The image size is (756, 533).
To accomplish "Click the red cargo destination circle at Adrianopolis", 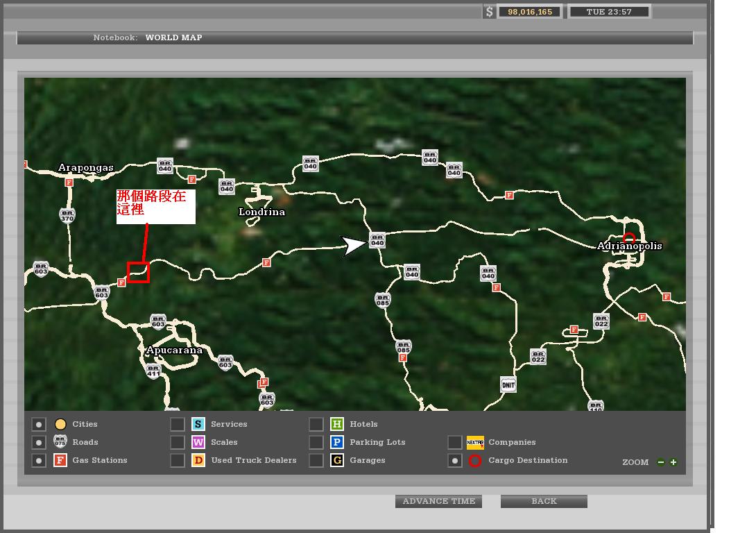I will 629,238.
